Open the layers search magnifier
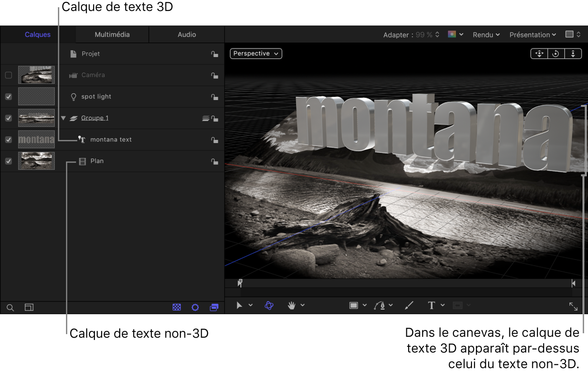588x373 pixels. 10,307
